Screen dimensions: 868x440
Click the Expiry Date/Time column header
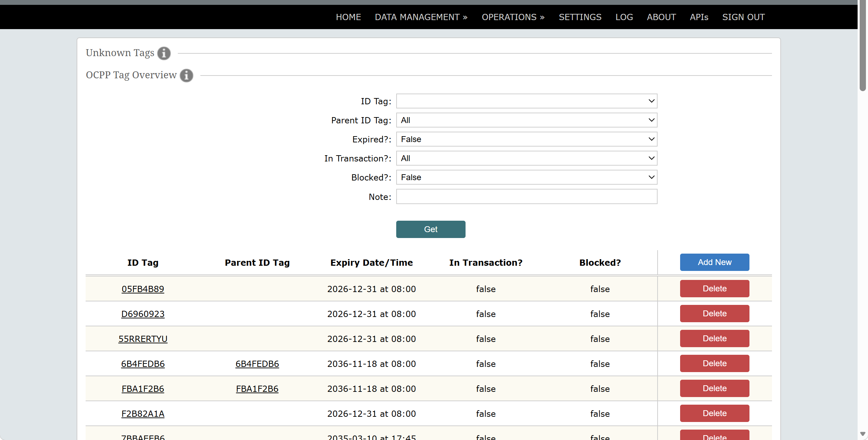point(372,263)
